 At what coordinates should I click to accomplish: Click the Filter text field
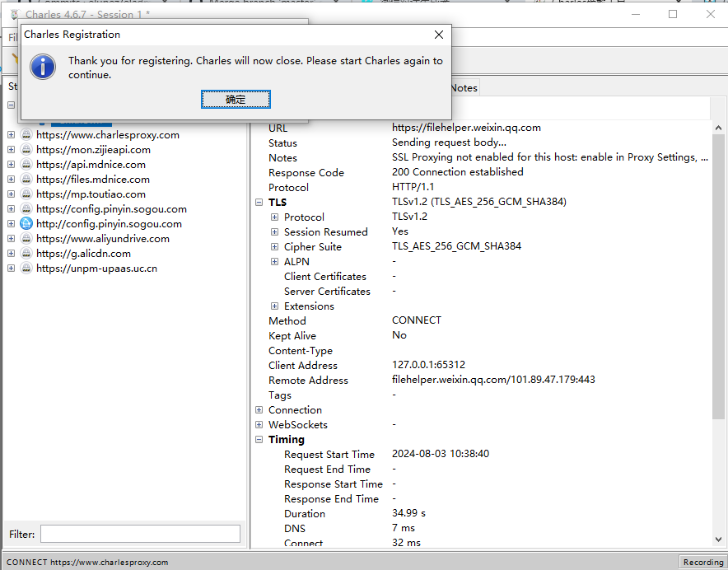[140, 534]
